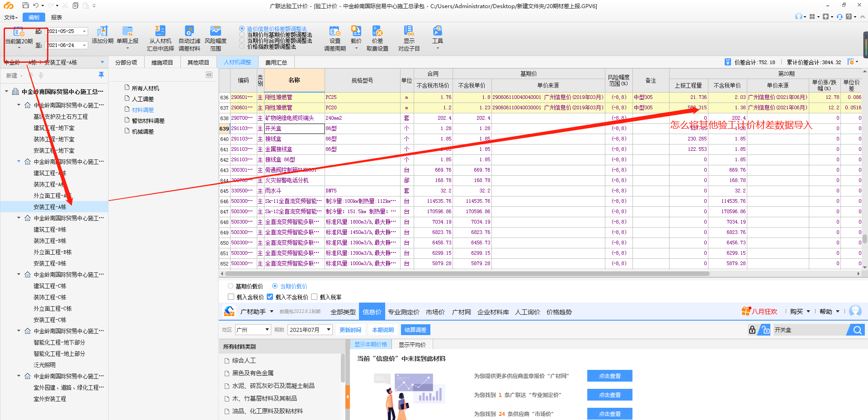Click the 载价 toolbar icon
Screen dimensions: 868x420
(x=356, y=31)
